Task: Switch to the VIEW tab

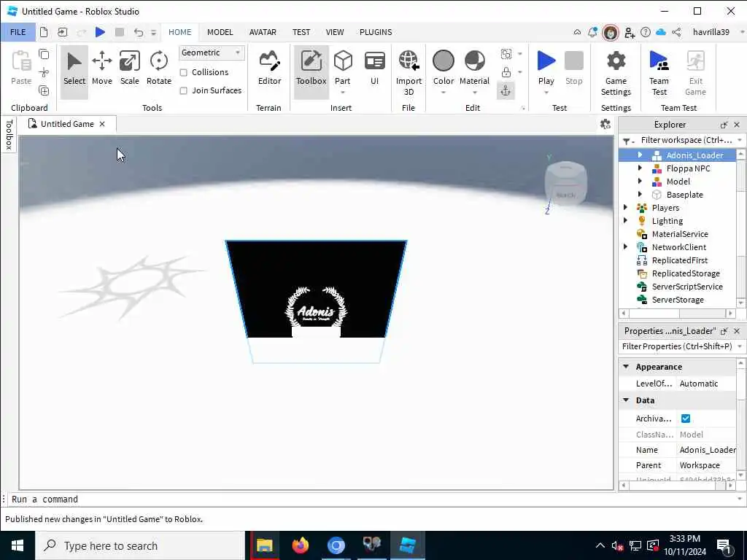Action: pos(335,32)
